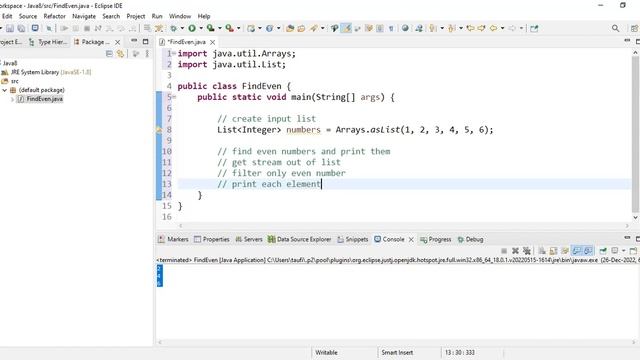
Task: Open the Debug button dropdown arrow
Action: (x=182, y=28)
